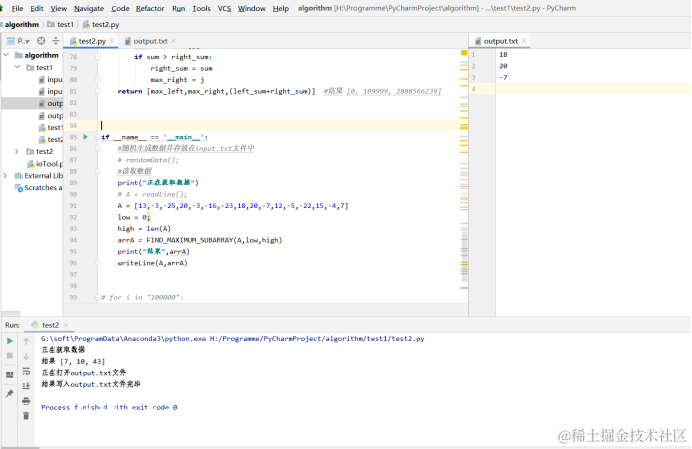Click pin tab icon in run panel
This screenshot has height=449, width=692.
pyautogui.click(x=9, y=393)
